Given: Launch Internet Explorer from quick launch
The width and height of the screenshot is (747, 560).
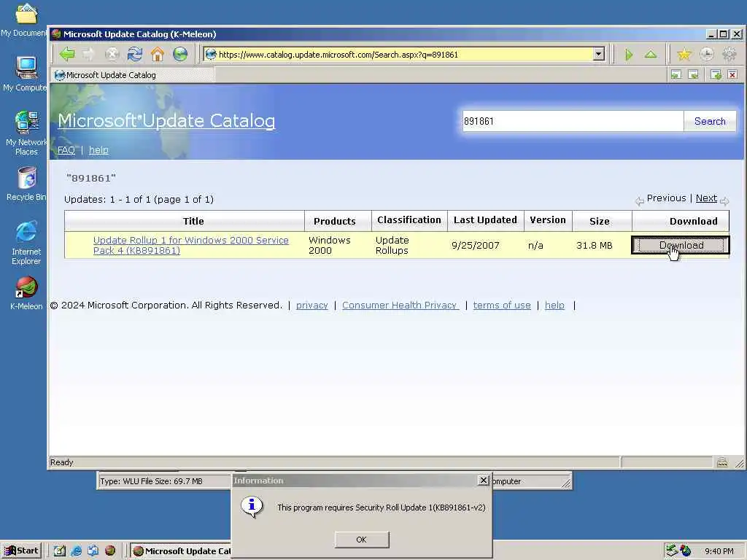Looking at the screenshot, I should point(76,551).
